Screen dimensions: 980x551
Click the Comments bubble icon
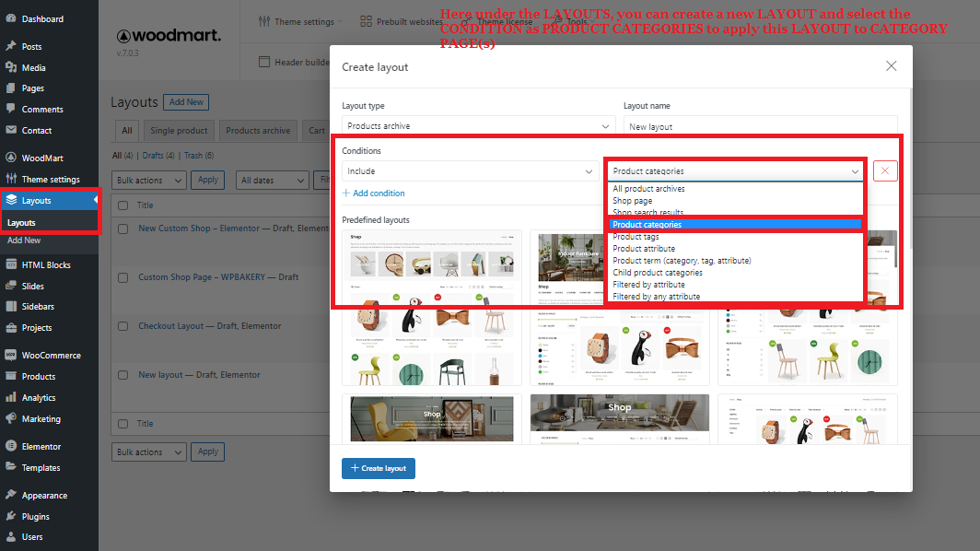(x=11, y=109)
